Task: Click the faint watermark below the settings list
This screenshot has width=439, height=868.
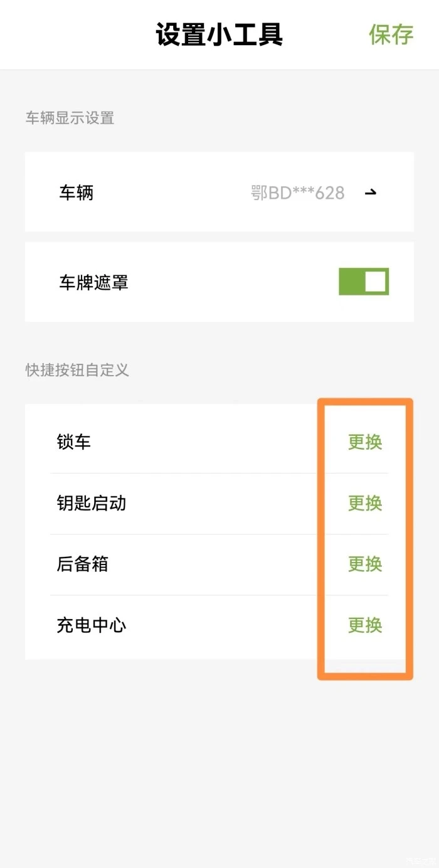Action: pyautogui.click(x=419, y=860)
